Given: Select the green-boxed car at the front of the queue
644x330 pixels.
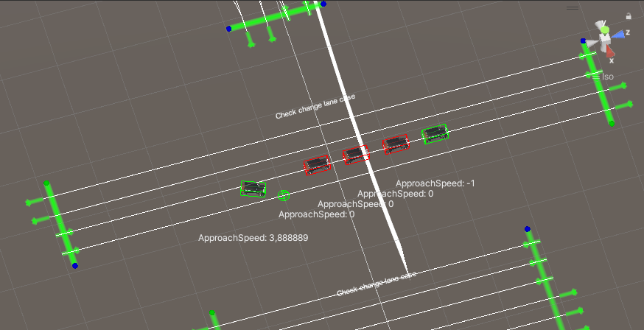Looking at the screenshot, I should point(435,133).
